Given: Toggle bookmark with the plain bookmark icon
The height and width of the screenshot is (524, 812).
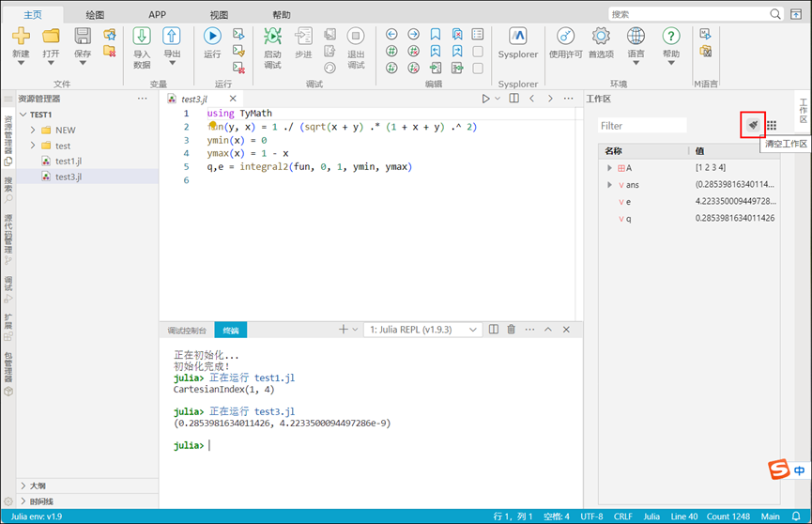Looking at the screenshot, I should click(435, 34).
